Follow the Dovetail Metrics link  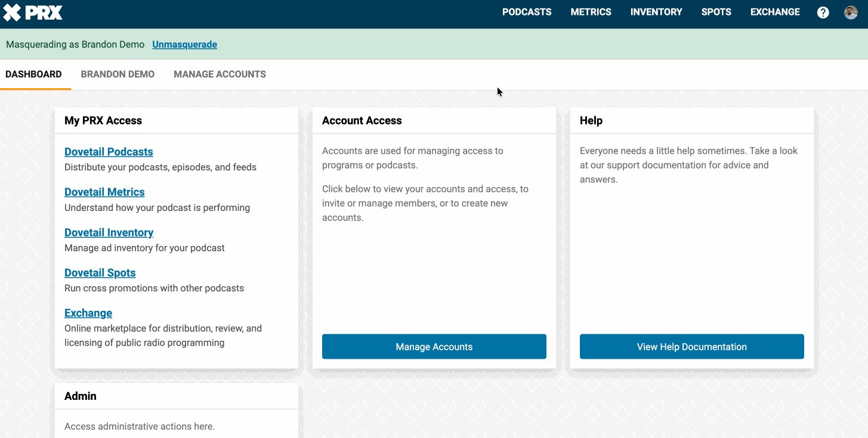104,192
